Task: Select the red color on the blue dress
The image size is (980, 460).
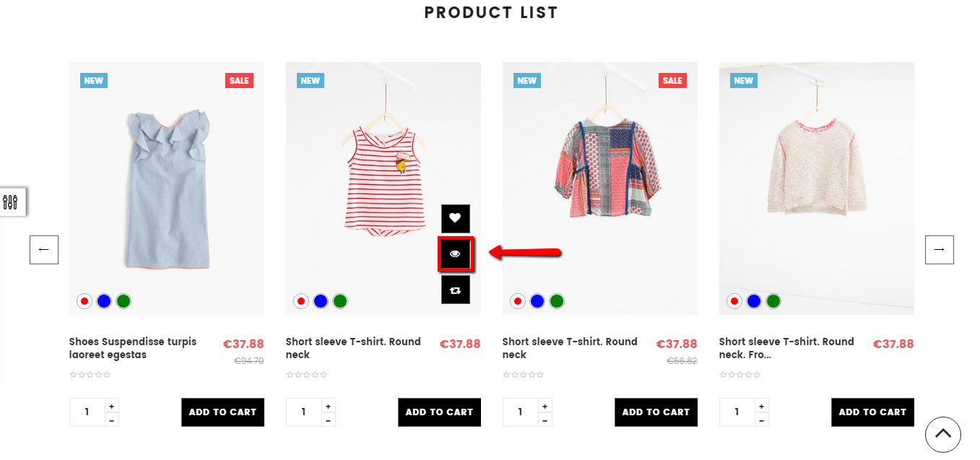Action: click(x=84, y=301)
